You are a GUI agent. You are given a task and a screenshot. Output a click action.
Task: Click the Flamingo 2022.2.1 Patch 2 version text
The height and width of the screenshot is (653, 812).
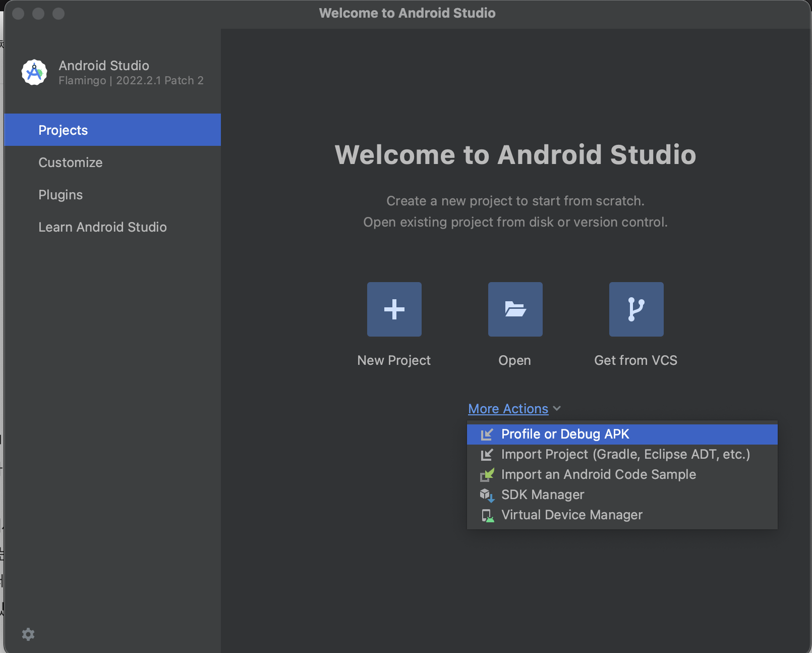click(131, 81)
